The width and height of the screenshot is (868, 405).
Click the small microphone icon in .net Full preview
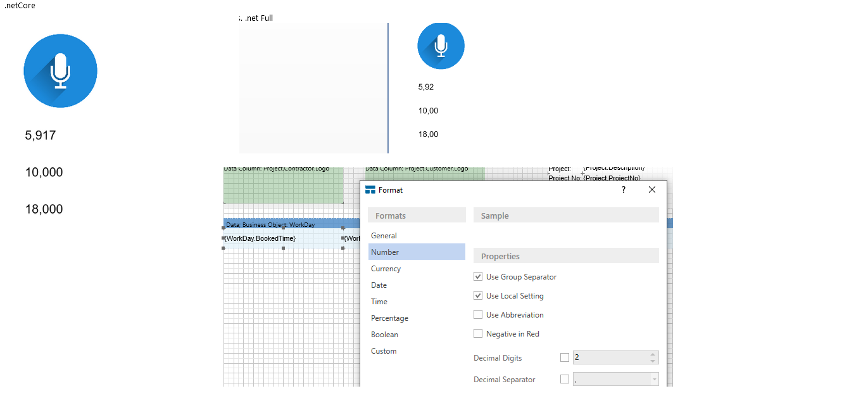[441, 46]
